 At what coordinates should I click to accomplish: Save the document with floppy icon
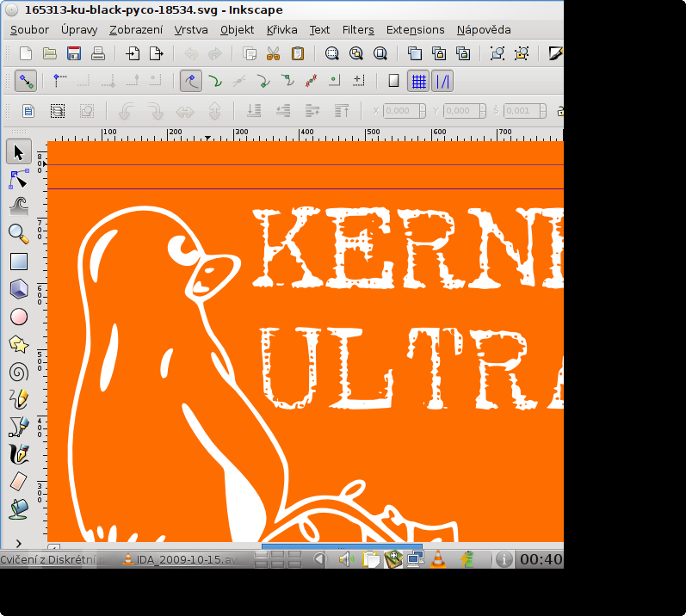pyautogui.click(x=74, y=54)
